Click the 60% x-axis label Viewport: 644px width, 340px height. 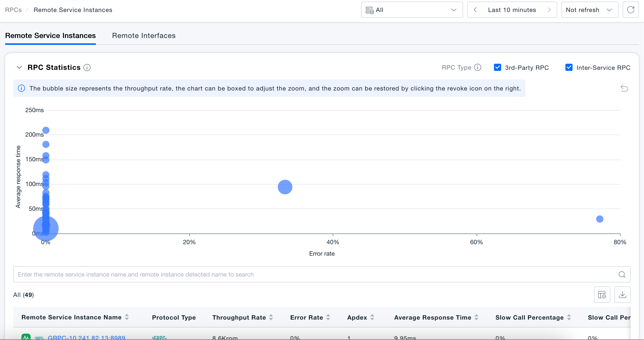click(476, 242)
